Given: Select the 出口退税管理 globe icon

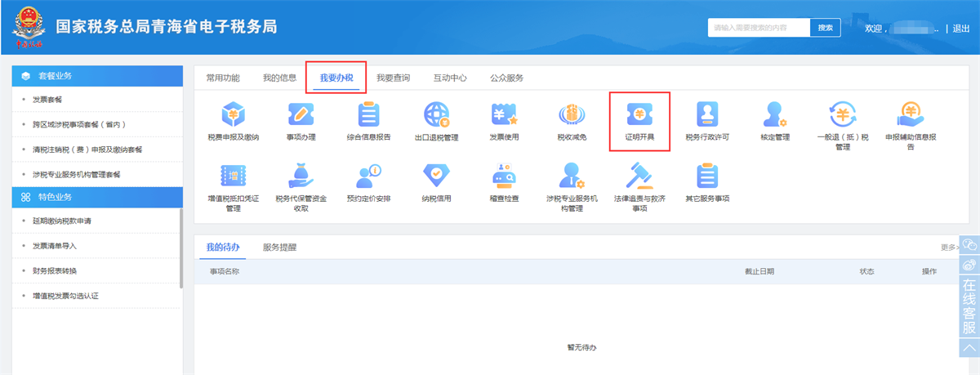Looking at the screenshot, I should 436,114.
